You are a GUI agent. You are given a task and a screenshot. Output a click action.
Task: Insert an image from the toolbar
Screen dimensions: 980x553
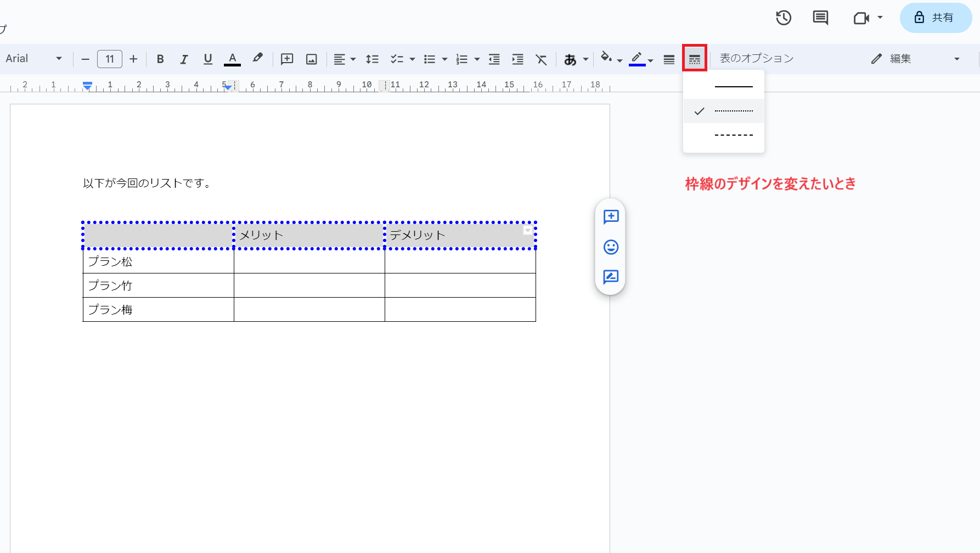[x=312, y=59]
